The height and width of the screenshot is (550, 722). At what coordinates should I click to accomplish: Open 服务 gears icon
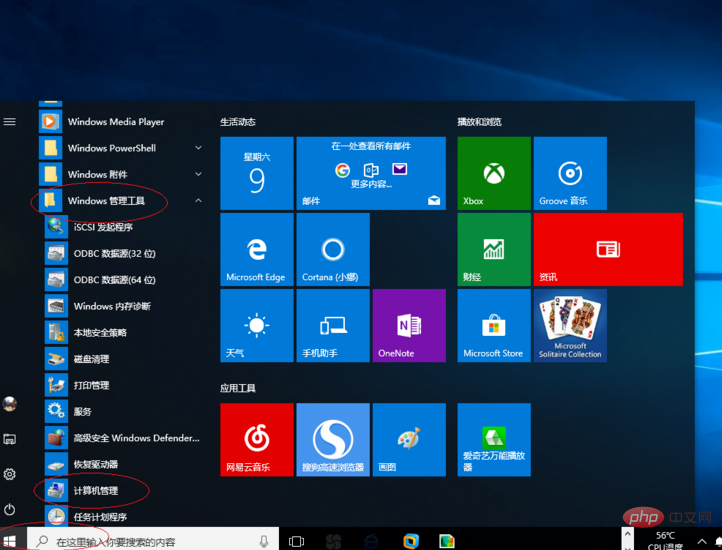tap(56, 411)
